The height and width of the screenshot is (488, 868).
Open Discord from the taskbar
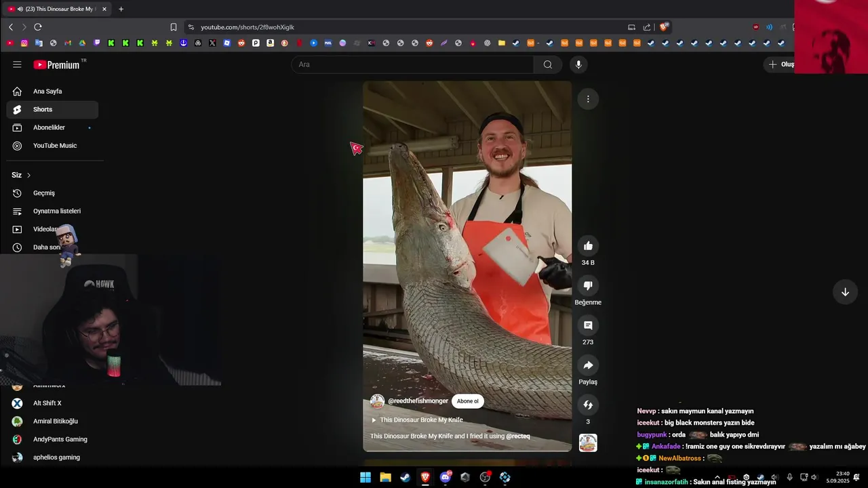(445, 477)
